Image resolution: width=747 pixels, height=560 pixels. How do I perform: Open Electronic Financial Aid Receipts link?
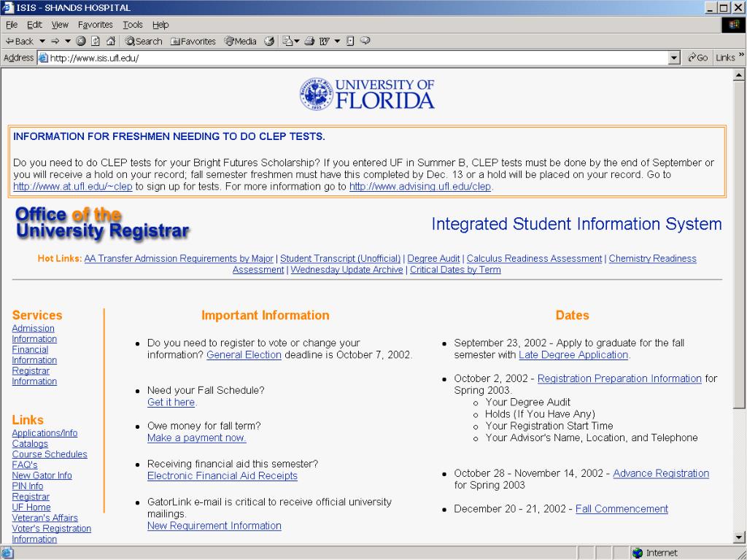(x=222, y=475)
